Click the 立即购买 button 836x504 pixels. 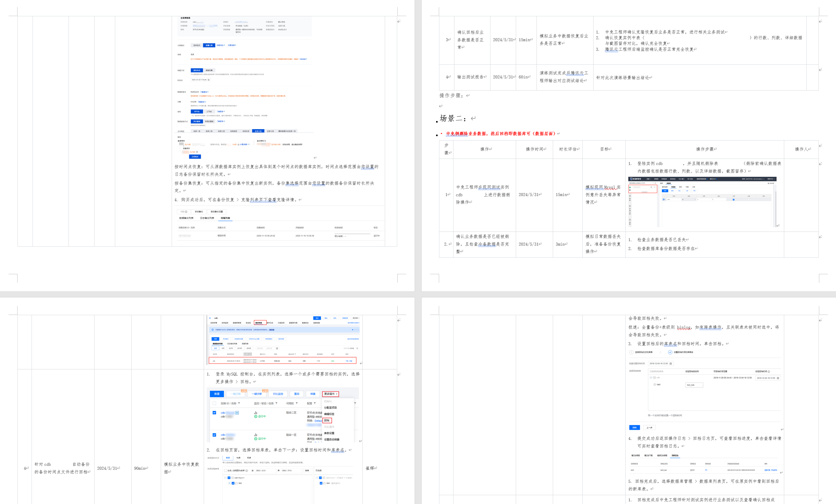195,157
